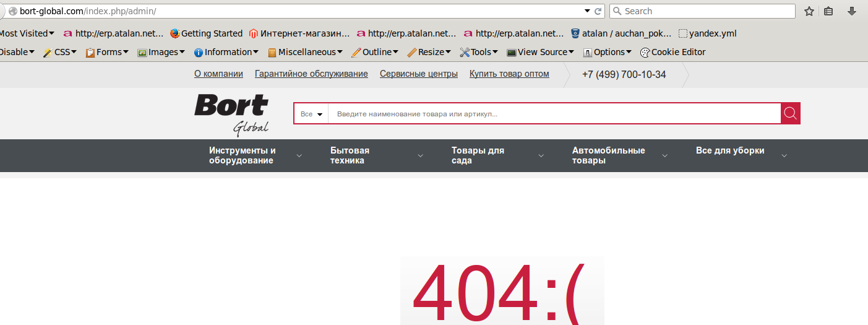Bookmark this page with star icon
The height and width of the screenshot is (325, 868).
(809, 11)
